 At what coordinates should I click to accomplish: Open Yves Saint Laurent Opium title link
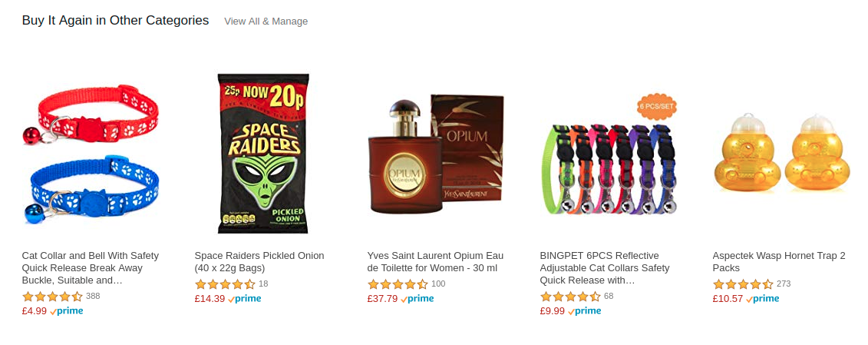coord(435,262)
